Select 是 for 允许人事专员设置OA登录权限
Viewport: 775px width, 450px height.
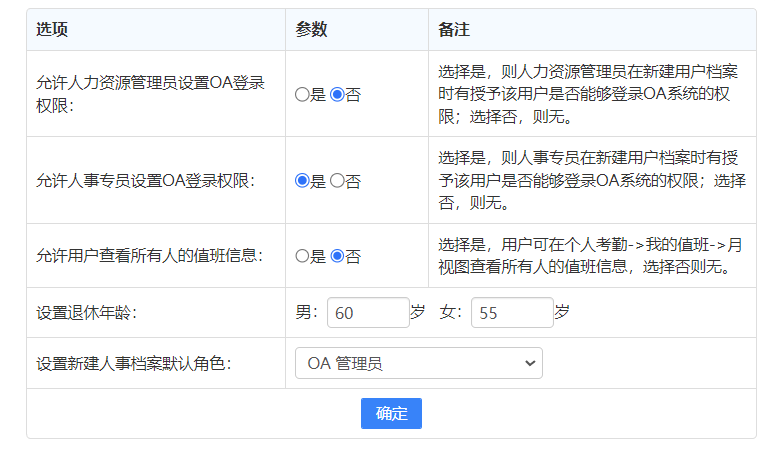302,181
